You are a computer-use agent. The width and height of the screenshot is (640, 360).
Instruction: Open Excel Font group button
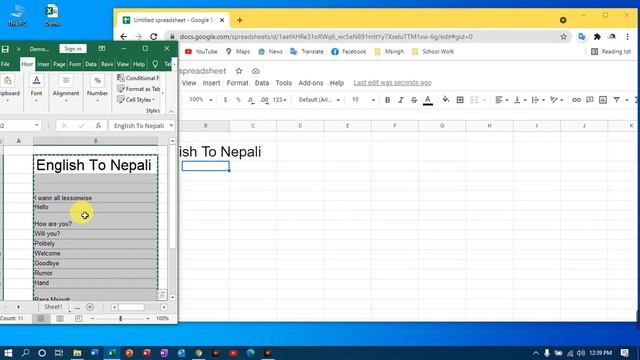click(x=36, y=88)
